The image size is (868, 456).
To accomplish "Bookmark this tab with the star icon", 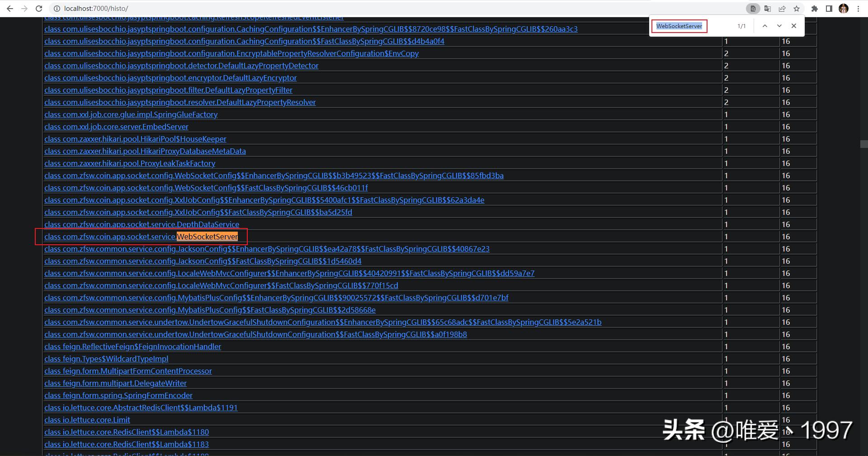I will click(797, 9).
